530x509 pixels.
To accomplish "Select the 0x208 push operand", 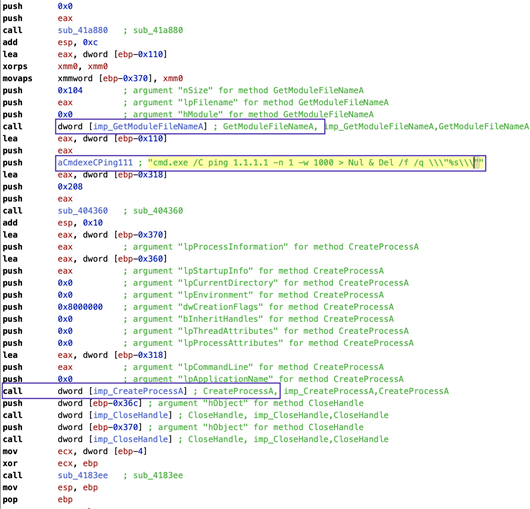I will coord(70,187).
